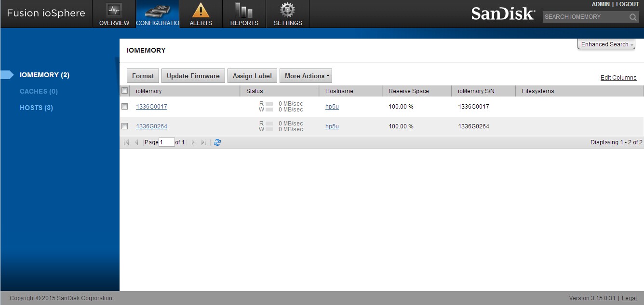Screen dimensions: 644x305
Task: Open the Legal link in the footer
Action: 630,298
